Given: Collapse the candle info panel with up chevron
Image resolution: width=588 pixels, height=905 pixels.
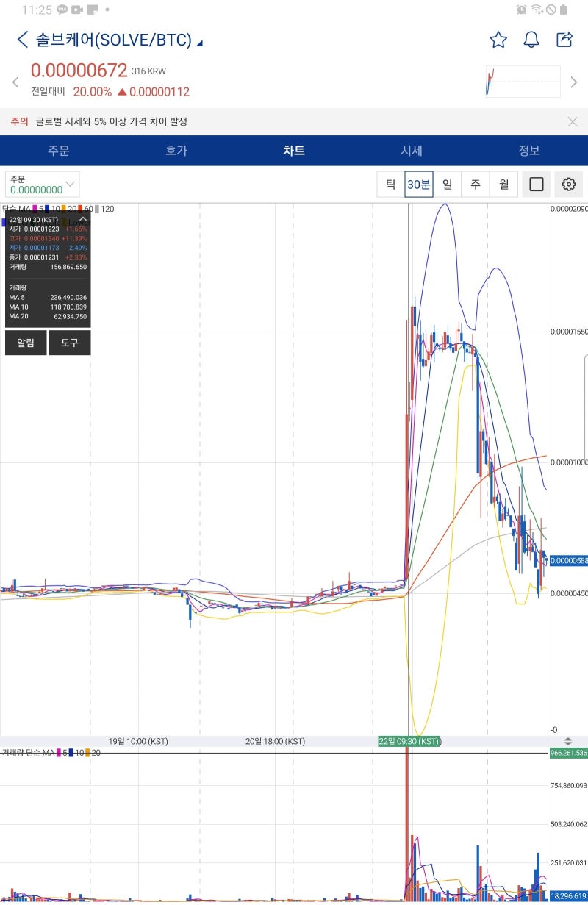Looking at the screenshot, I should [83, 219].
